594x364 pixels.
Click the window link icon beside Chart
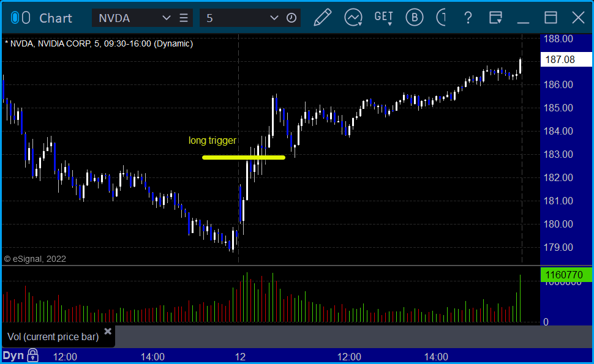(x=20, y=18)
